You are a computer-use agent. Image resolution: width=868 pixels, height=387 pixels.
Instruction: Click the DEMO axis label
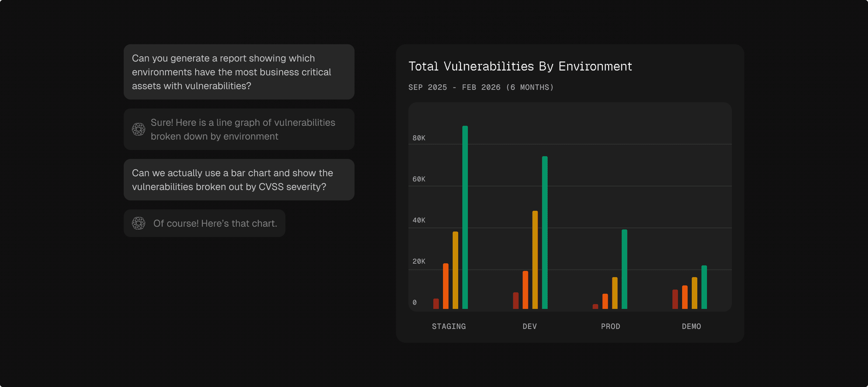[691, 326]
